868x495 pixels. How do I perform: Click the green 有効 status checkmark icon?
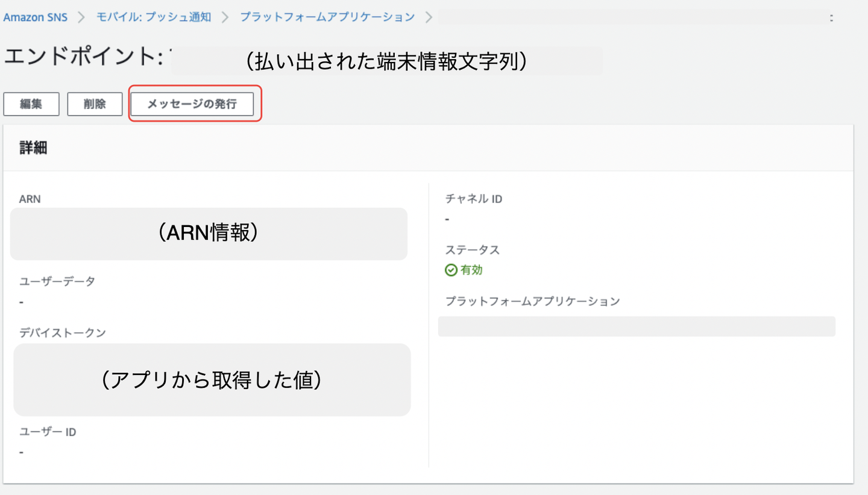[x=451, y=270]
